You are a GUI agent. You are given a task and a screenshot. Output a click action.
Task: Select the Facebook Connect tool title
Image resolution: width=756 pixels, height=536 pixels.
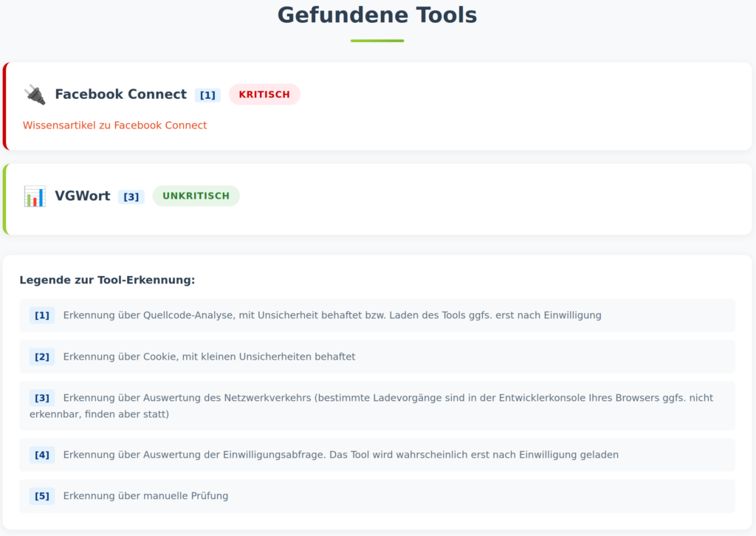click(120, 95)
